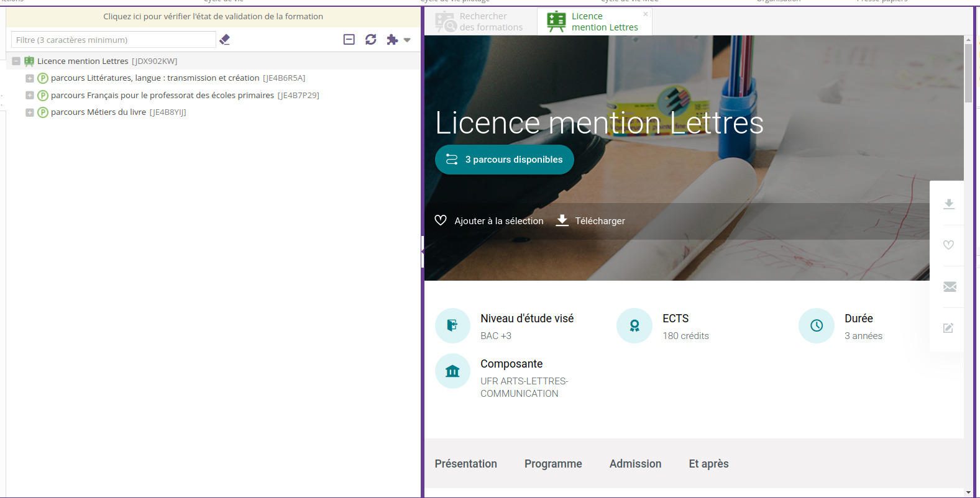Click the eraser icon to clear filter
The height and width of the screenshot is (498, 980).
click(225, 40)
